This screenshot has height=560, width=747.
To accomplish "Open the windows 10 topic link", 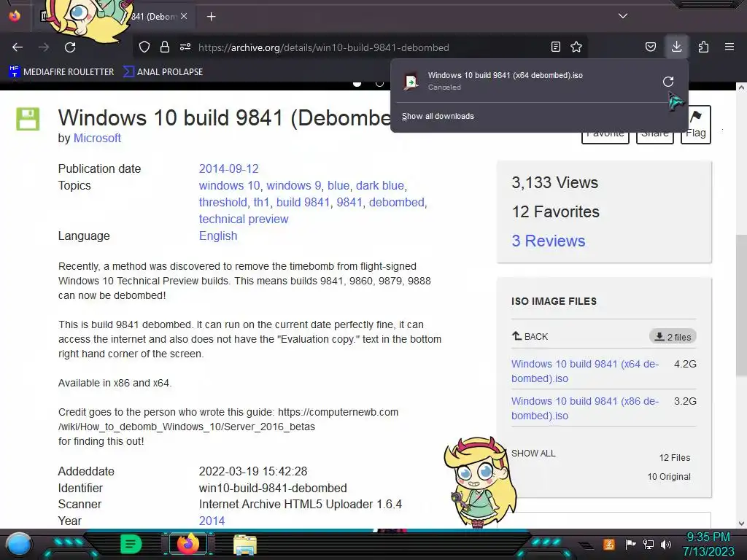I will [229, 185].
